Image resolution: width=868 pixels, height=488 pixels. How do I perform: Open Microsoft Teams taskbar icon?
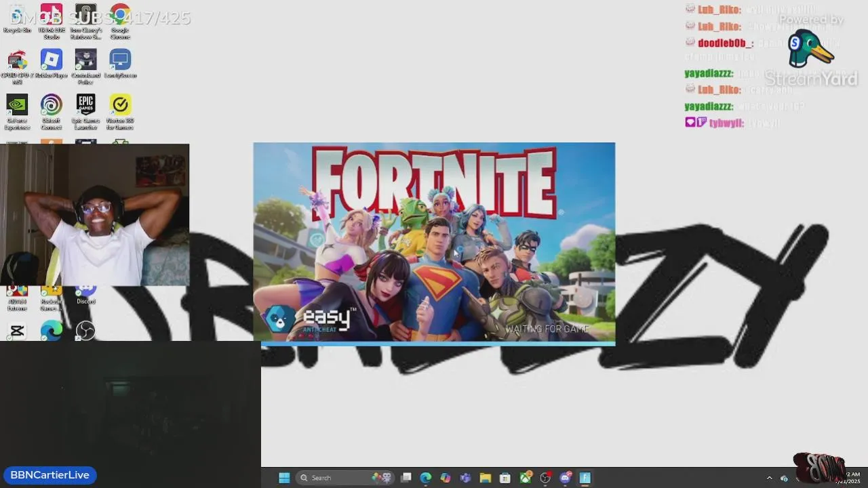coord(465,478)
